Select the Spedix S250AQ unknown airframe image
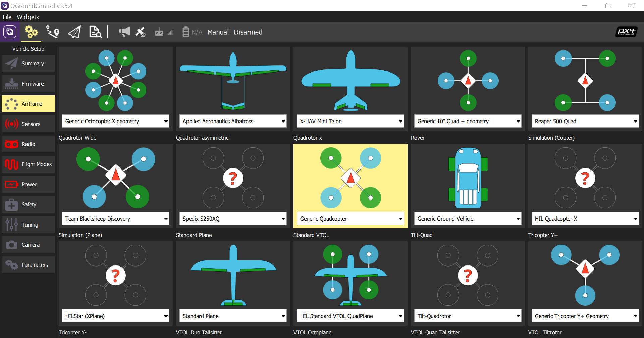 click(x=233, y=178)
